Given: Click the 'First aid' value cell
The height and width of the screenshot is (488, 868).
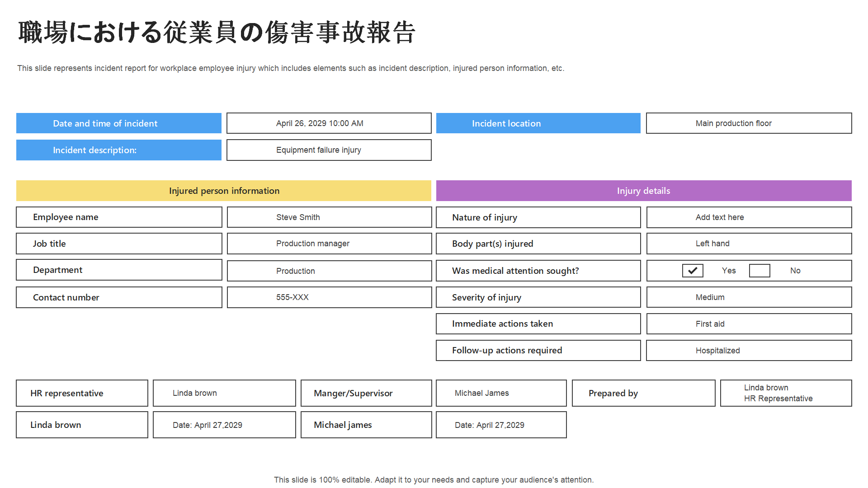Looking at the screenshot, I should [749, 324].
